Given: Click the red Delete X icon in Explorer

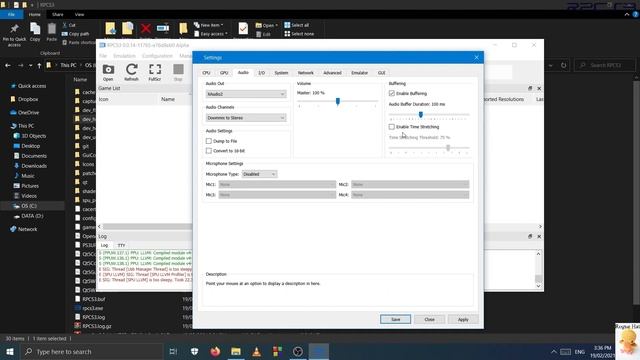Looking at the screenshot, I should 146,29.
